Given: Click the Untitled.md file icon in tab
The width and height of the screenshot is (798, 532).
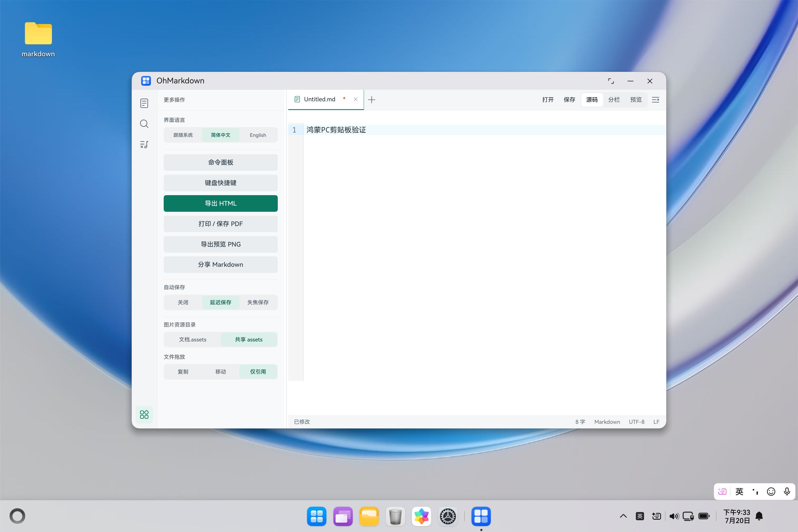Looking at the screenshot, I should (297, 99).
